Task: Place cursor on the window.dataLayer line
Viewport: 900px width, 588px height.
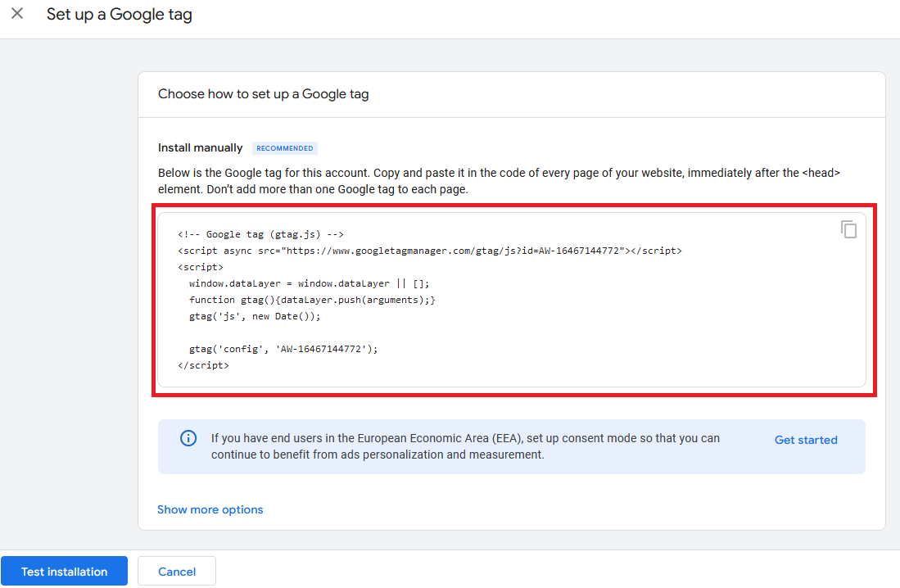Action: pyautogui.click(x=309, y=283)
